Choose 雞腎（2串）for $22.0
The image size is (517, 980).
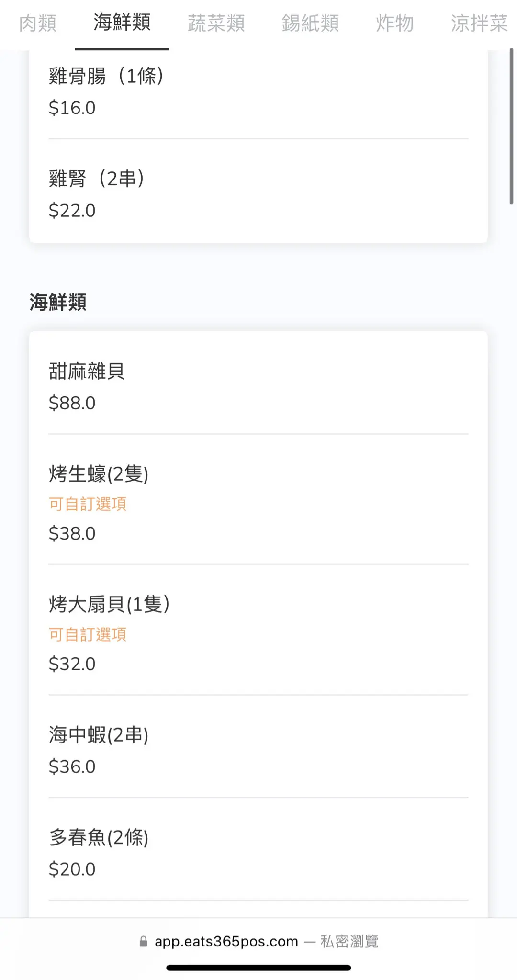pos(258,194)
